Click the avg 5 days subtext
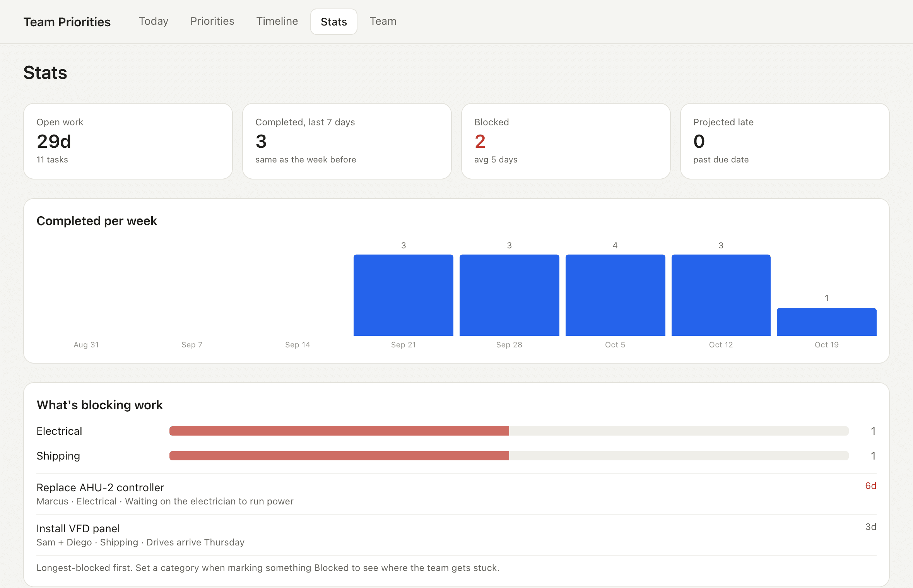This screenshot has height=588, width=913. [496, 160]
